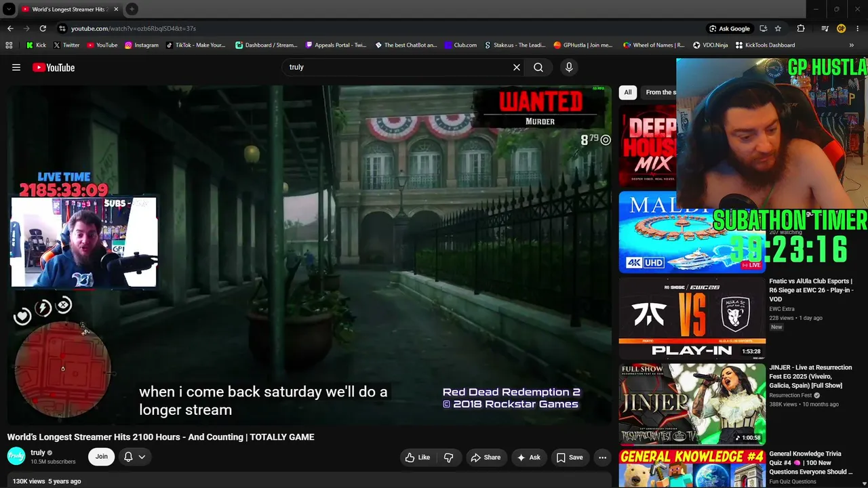Open the YouTube bookmark
Image resolution: width=868 pixels, height=488 pixels.
(x=101, y=45)
